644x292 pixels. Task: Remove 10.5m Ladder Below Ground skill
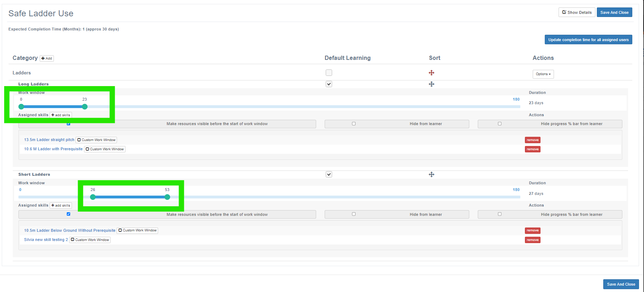pos(532,230)
